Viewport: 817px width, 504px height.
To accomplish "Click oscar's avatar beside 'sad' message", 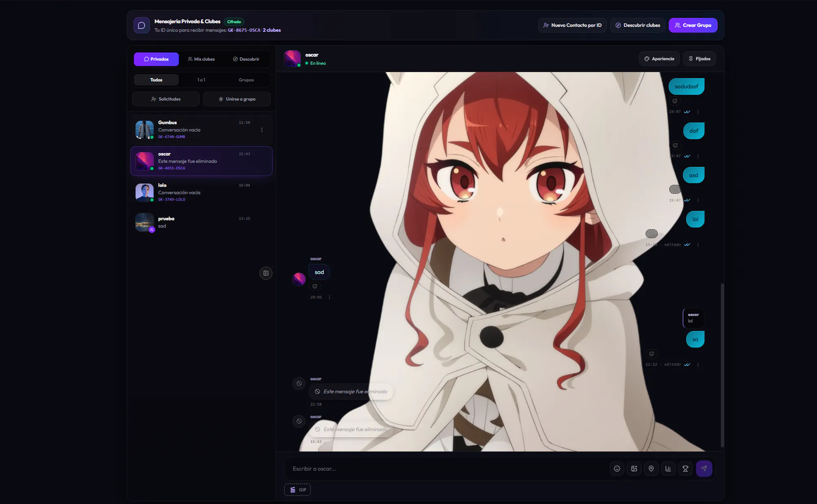I will [x=299, y=279].
